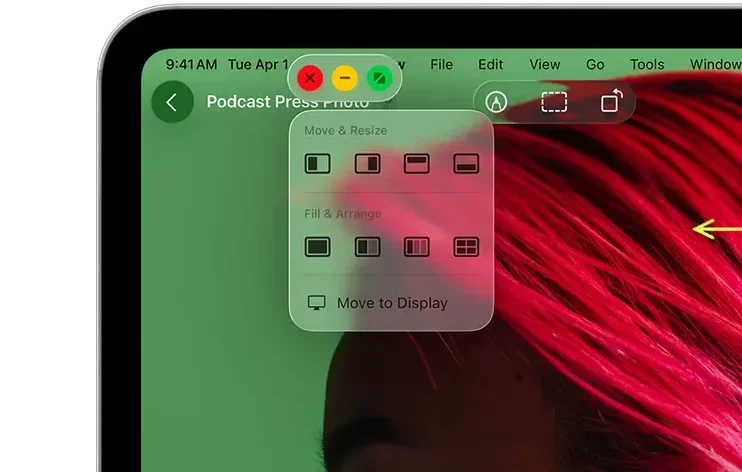Expand the Go menu

pyautogui.click(x=595, y=64)
